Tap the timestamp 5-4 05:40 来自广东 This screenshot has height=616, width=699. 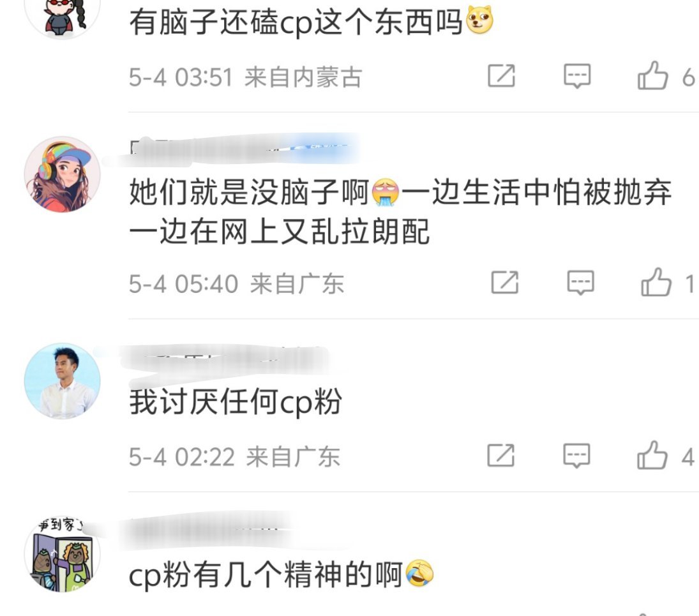pos(236,284)
